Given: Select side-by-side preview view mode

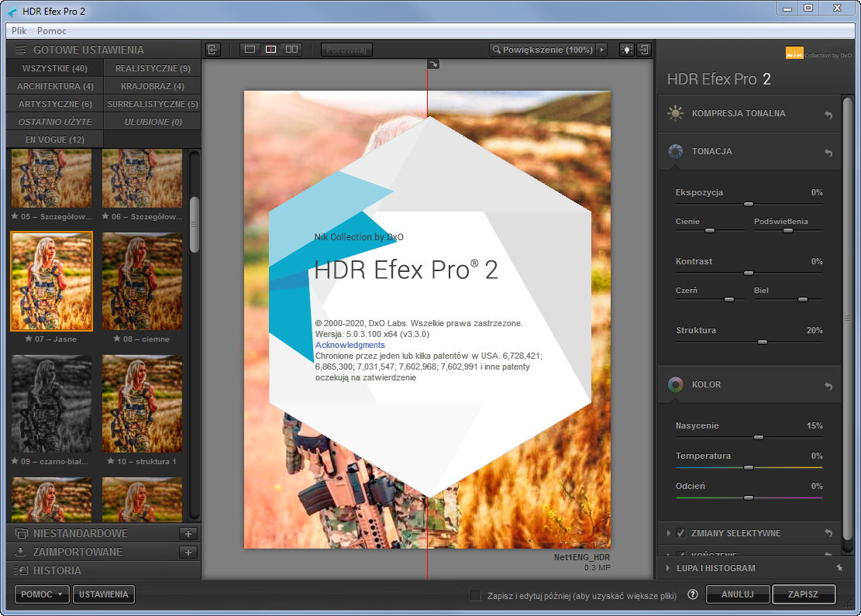Looking at the screenshot, I should pos(291,50).
